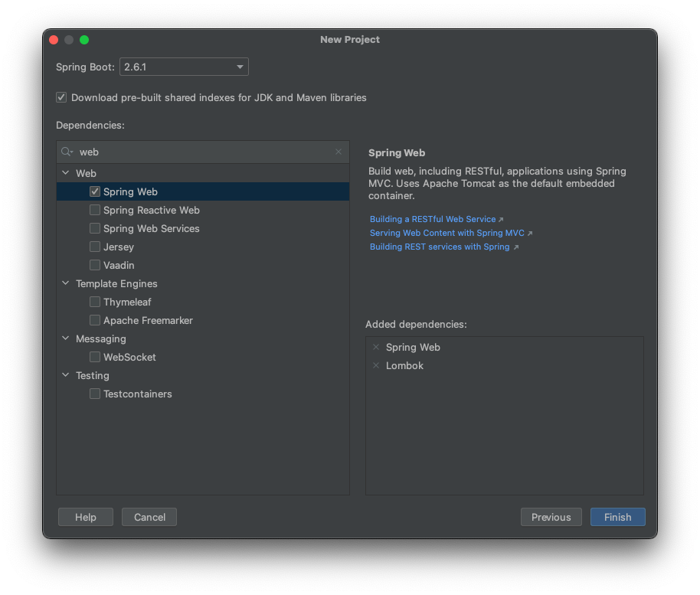Viewport: 700px width, 595px height.
Task: Collapse the Testing group
Action: tap(66, 375)
